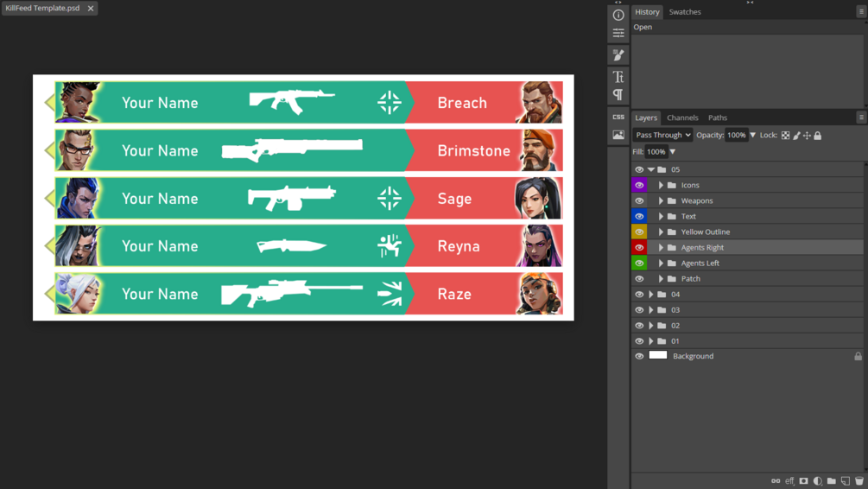Expand the Agents Left folder arrow
868x489 pixels.
tap(661, 263)
